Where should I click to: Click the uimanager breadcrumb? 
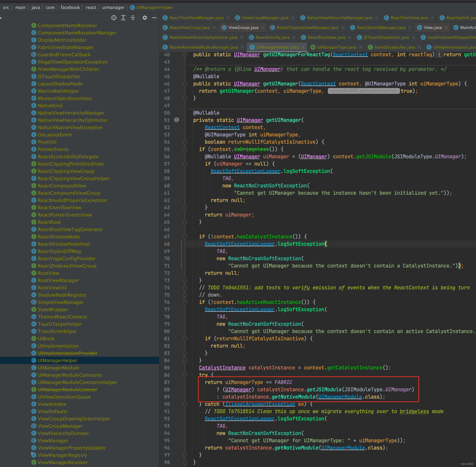pos(113,7)
